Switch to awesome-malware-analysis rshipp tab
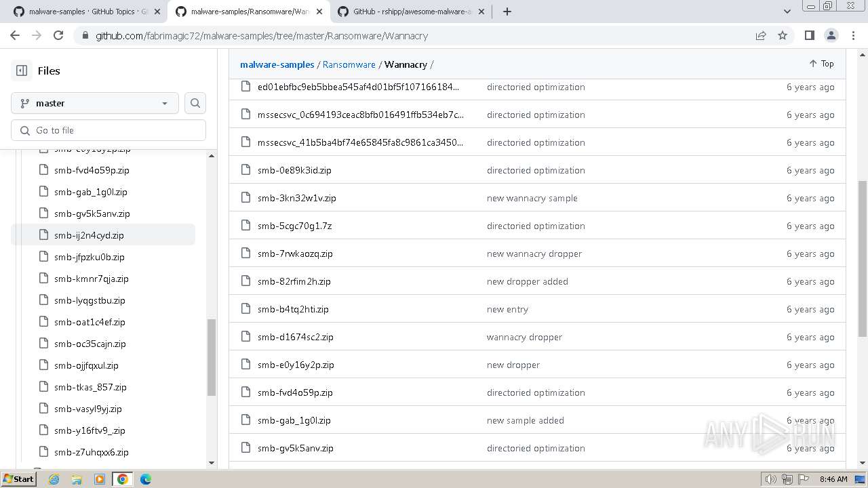 [x=412, y=12]
